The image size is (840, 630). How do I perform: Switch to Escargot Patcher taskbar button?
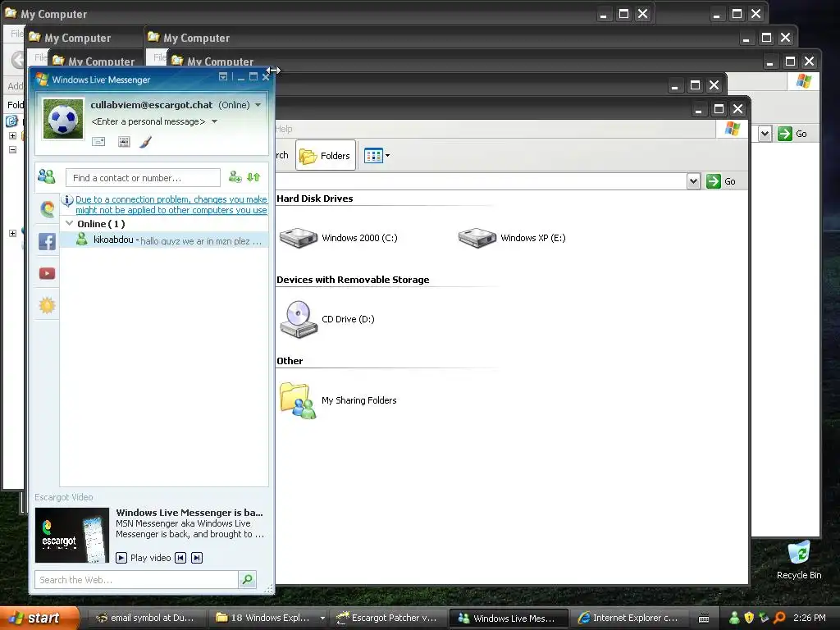coord(387,619)
